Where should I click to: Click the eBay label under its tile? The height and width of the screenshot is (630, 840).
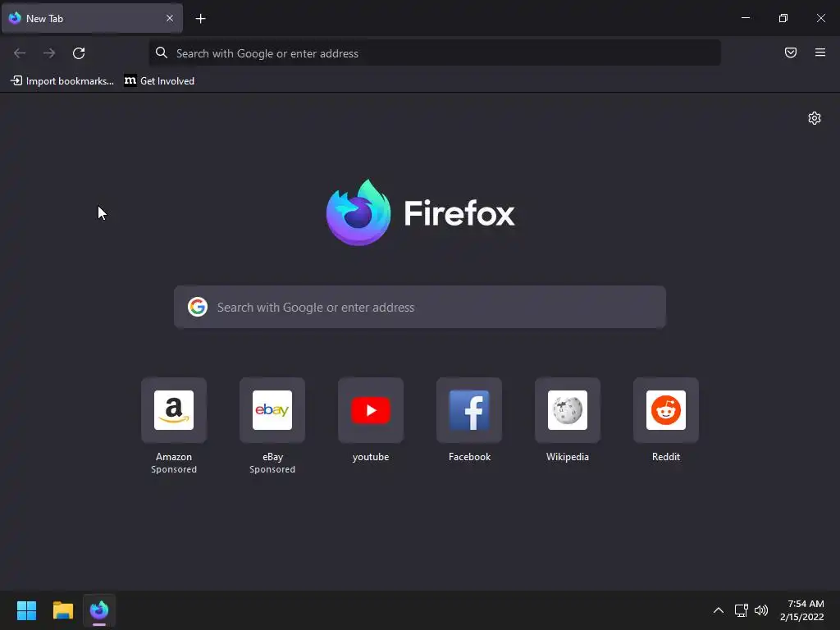point(272,457)
